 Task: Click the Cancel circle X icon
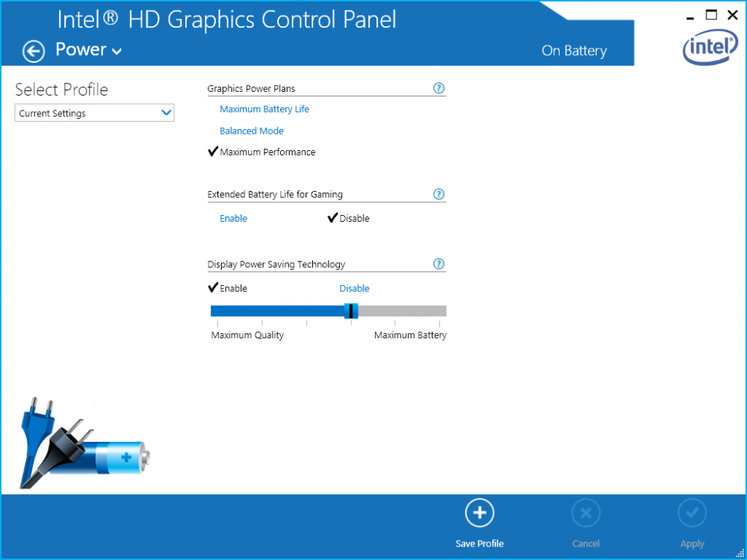pyautogui.click(x=586, y=512)
